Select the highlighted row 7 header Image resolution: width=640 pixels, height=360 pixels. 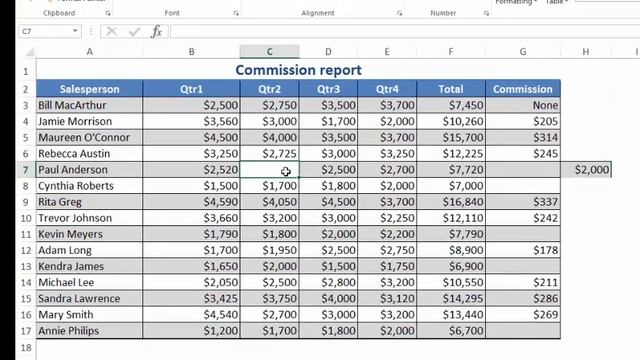pos(26,169)
